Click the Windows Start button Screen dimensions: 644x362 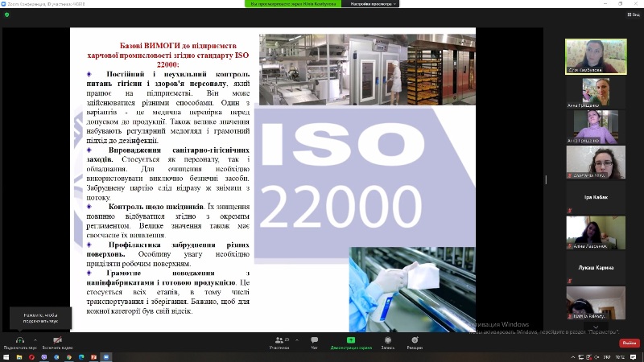click(x=6, y=357)
